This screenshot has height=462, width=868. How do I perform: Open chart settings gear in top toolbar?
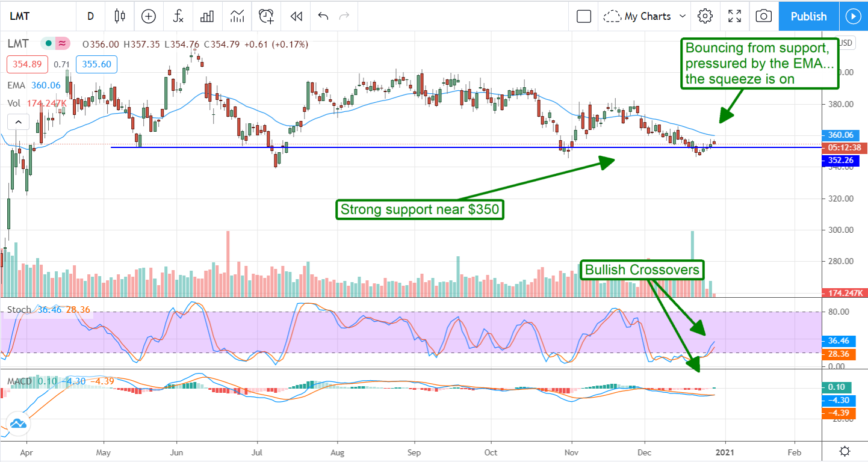[x=705, y=16]
